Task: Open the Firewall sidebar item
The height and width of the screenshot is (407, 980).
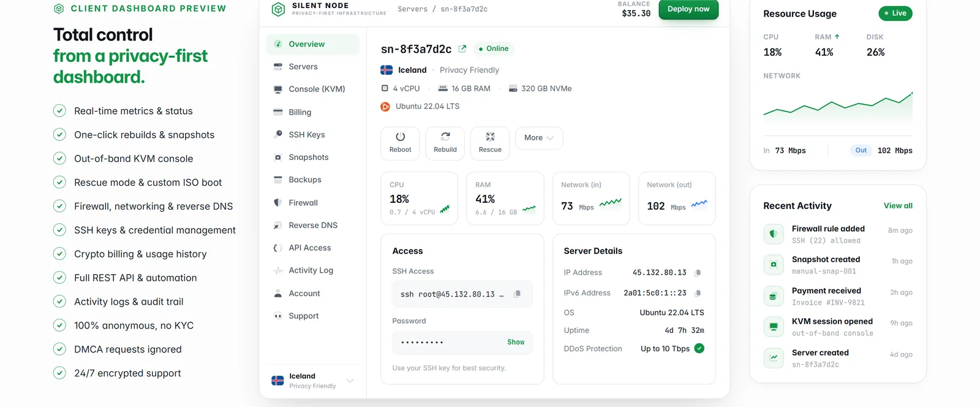Action: click(x=313, y=203)
